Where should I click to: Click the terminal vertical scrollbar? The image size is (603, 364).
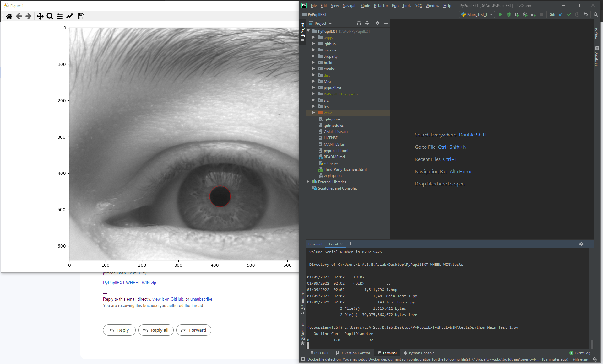592,344
